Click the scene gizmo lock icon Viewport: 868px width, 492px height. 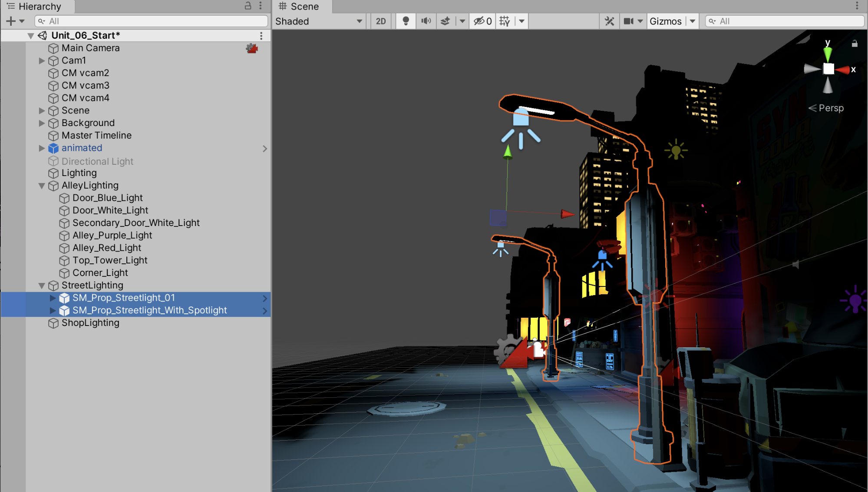coord(854,43)
